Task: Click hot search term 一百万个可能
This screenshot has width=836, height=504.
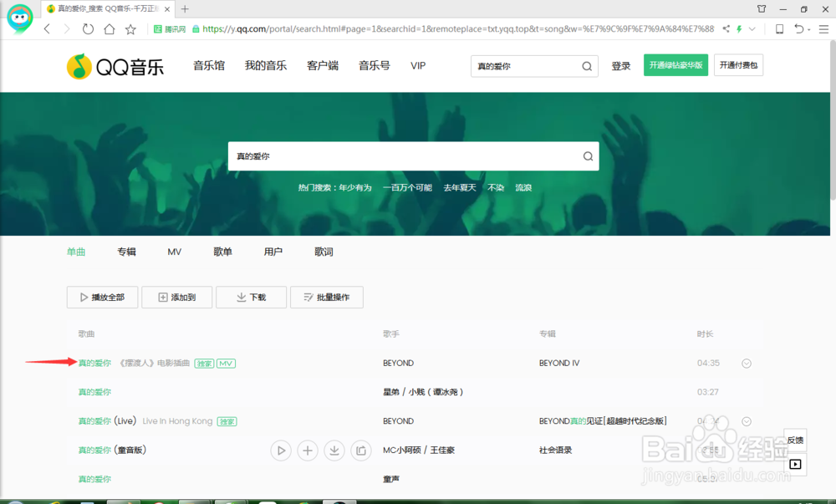Action: click(x=407, y=187)
